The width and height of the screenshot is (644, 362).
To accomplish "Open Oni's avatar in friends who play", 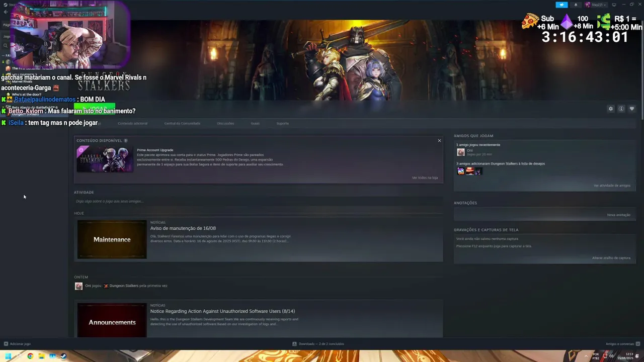I will pyautogui.click(x=460, y=152).
